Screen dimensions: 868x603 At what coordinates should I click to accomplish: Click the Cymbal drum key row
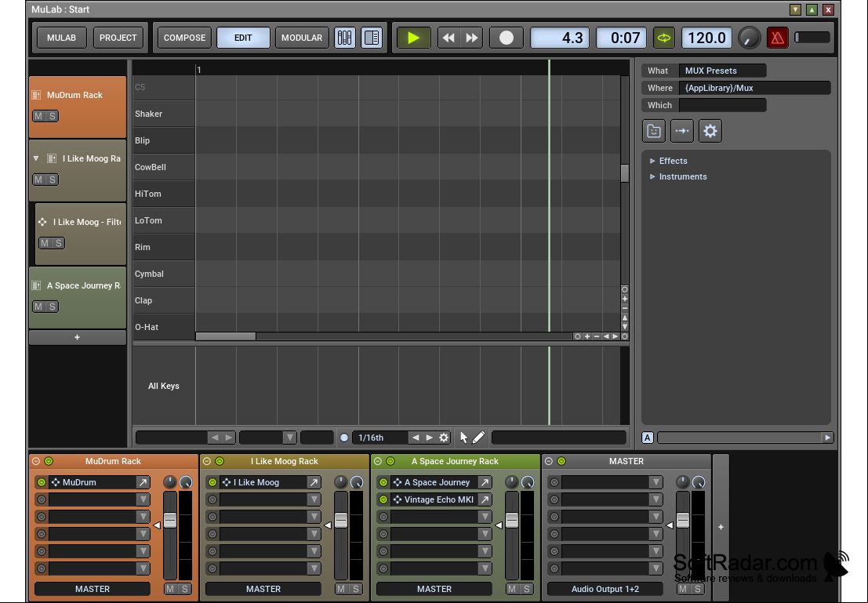(164, 274)
